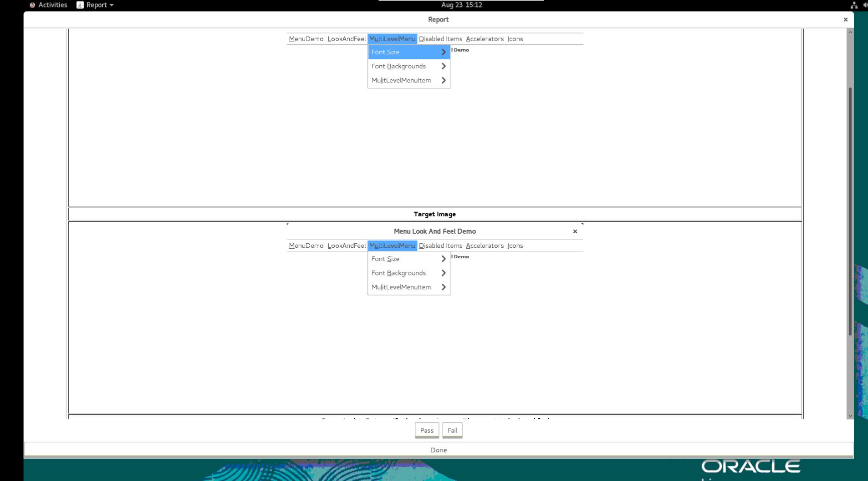Close the Report window
Screen dimensions: 868x481
tap(845, 20)
